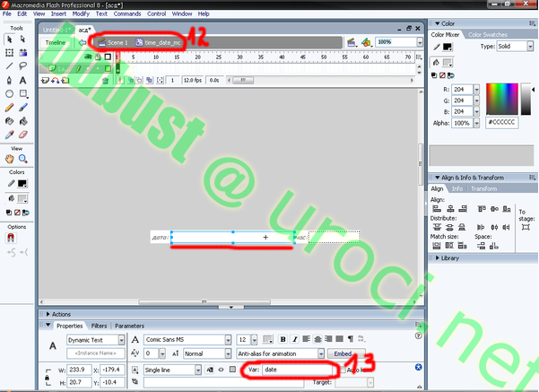Click the Edit Symbols icon
539x392 pixels.
[x=367, y=43]
